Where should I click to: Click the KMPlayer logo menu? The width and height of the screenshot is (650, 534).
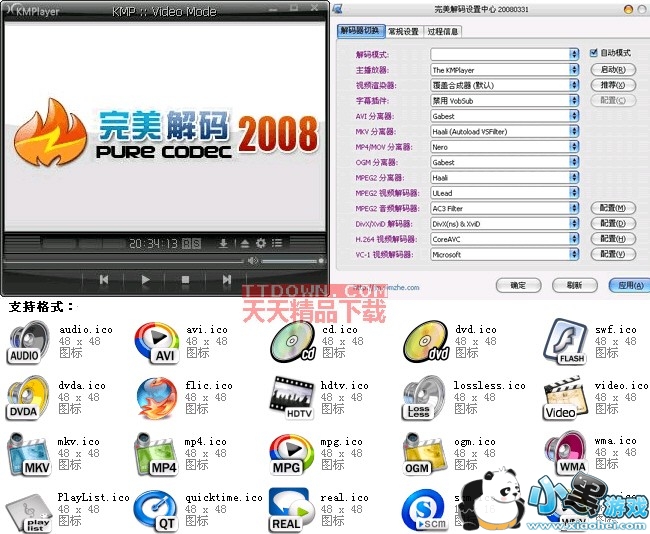pos(34,10)
